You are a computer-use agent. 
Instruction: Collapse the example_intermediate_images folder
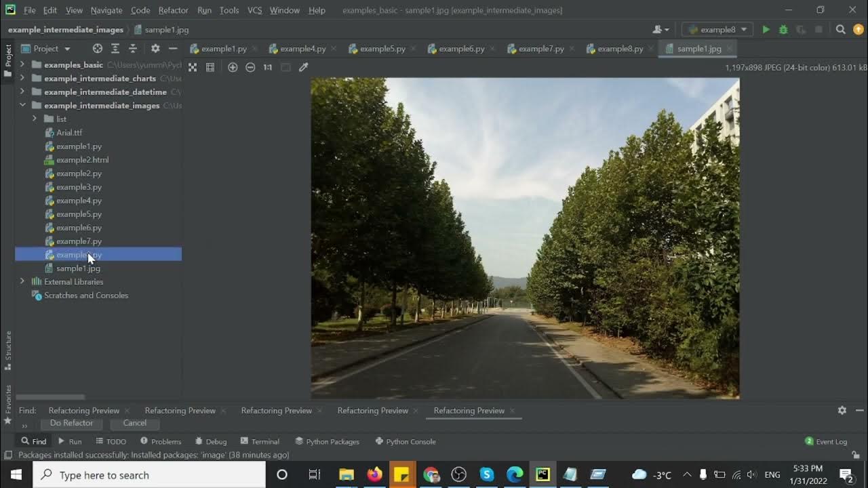[22, 106]
